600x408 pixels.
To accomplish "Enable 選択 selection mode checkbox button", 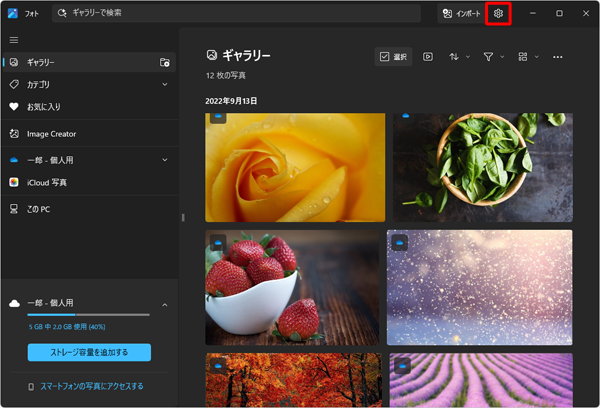I will click(393, 57).
